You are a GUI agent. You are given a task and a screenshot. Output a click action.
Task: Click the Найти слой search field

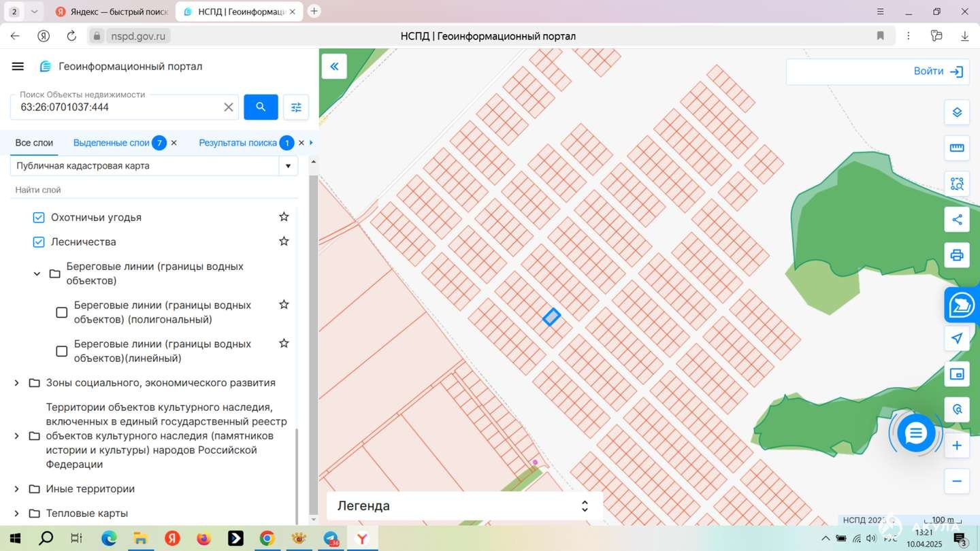point(154,190)
